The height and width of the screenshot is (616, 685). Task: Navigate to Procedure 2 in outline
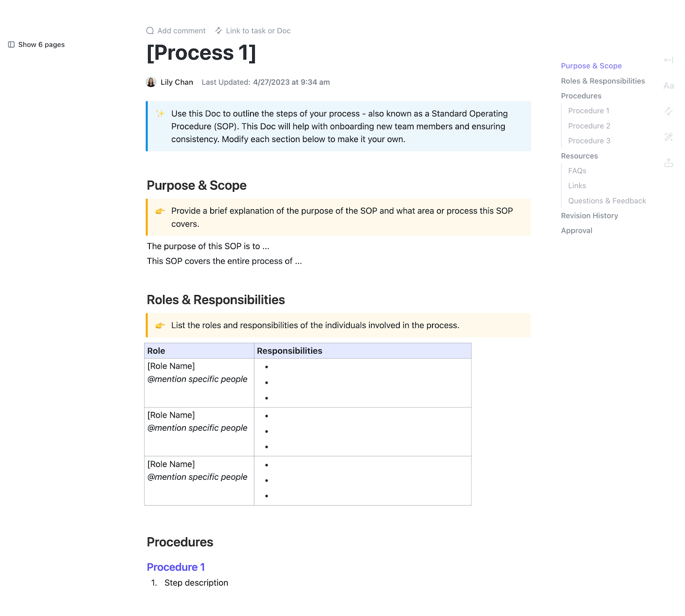click(x=589, y=126)
